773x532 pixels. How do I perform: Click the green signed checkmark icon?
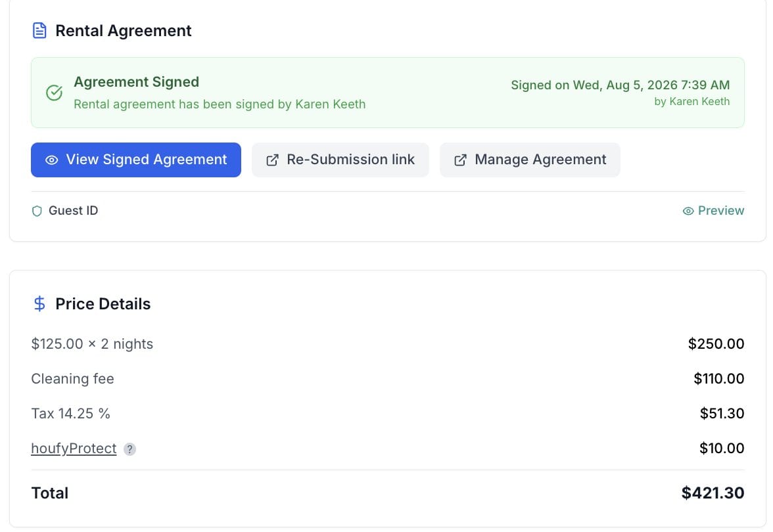54,93
